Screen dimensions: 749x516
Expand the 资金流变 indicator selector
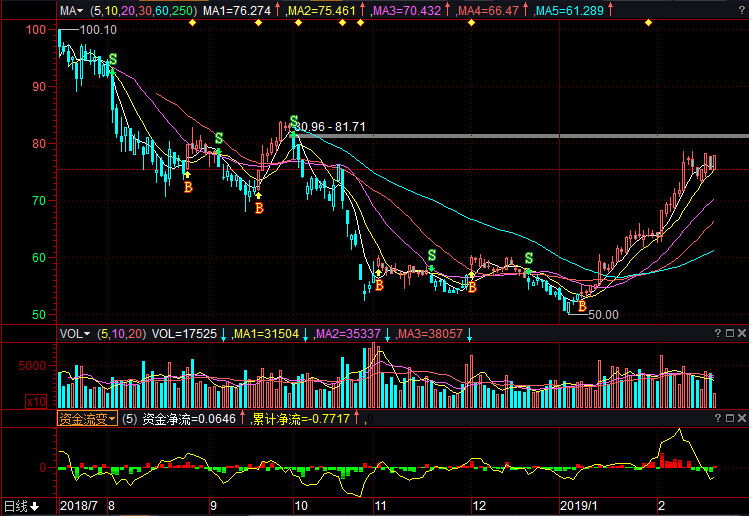point(87,418)
